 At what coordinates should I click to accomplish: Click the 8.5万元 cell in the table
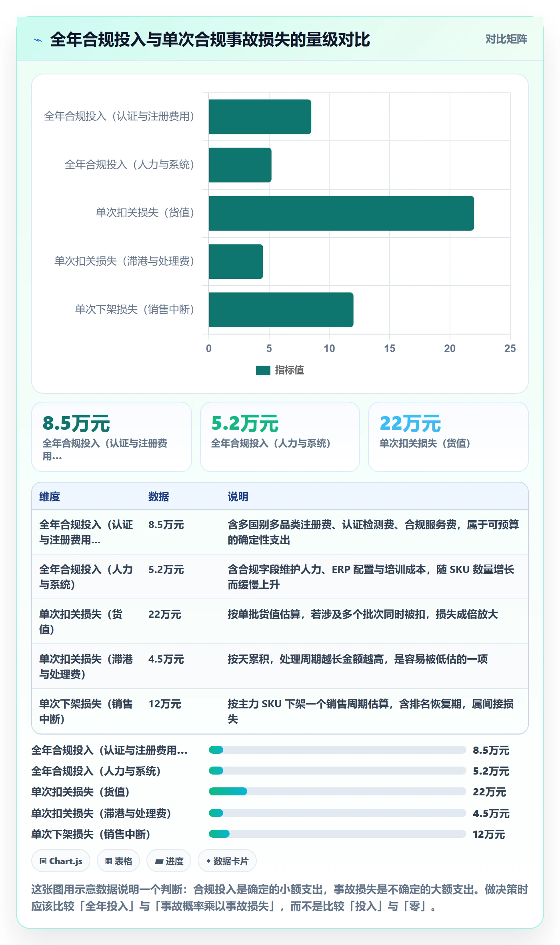coord(166,525)
